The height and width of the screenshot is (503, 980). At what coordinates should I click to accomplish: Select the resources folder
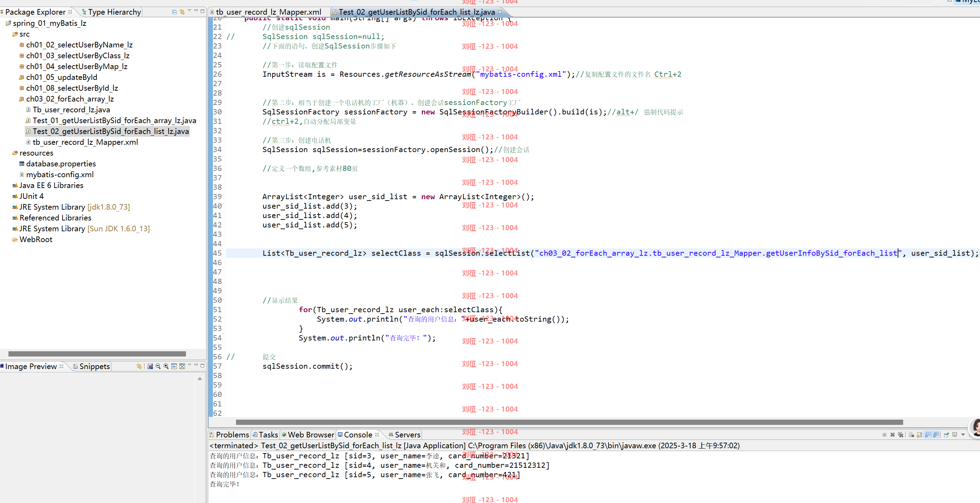(x=33, y=153)
